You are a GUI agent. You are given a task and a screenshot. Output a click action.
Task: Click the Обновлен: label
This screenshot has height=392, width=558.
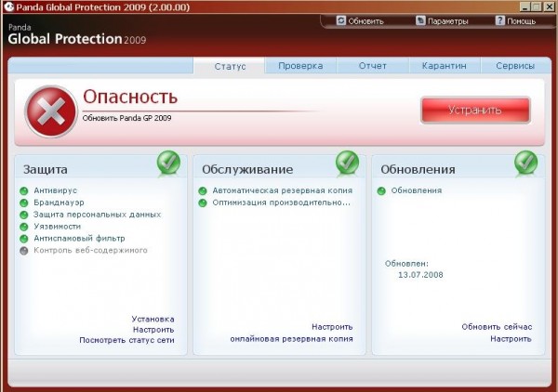click(406, 264)
